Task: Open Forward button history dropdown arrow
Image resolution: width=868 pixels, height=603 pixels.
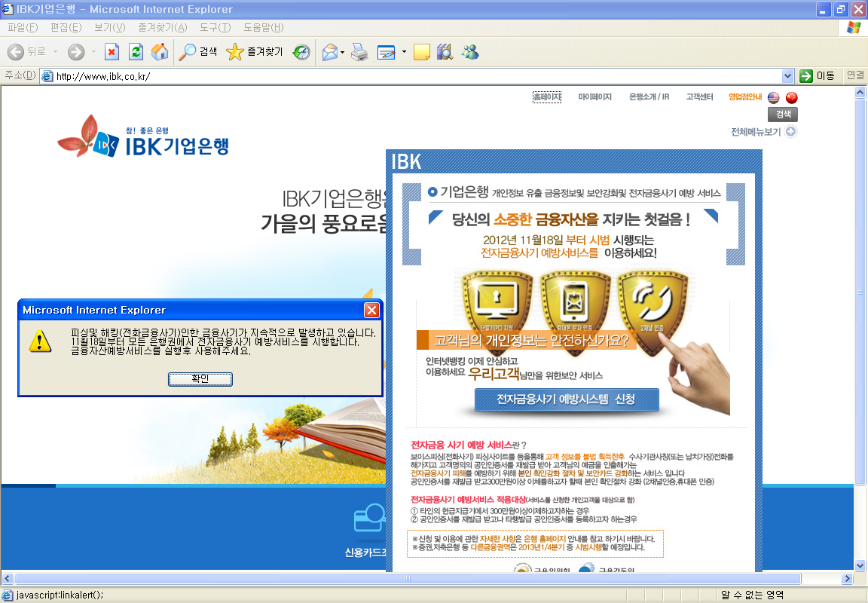Action: tap(93, 52)
